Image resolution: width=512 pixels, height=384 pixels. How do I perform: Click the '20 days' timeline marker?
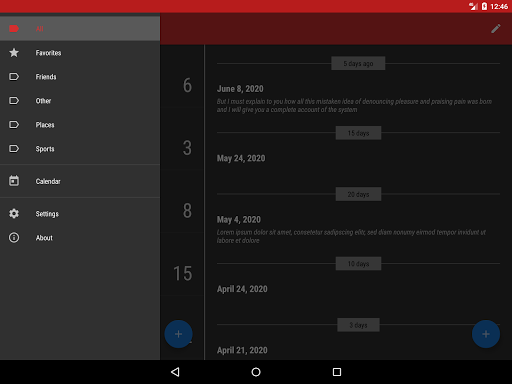pyautogui.click(x=358, y=194)
